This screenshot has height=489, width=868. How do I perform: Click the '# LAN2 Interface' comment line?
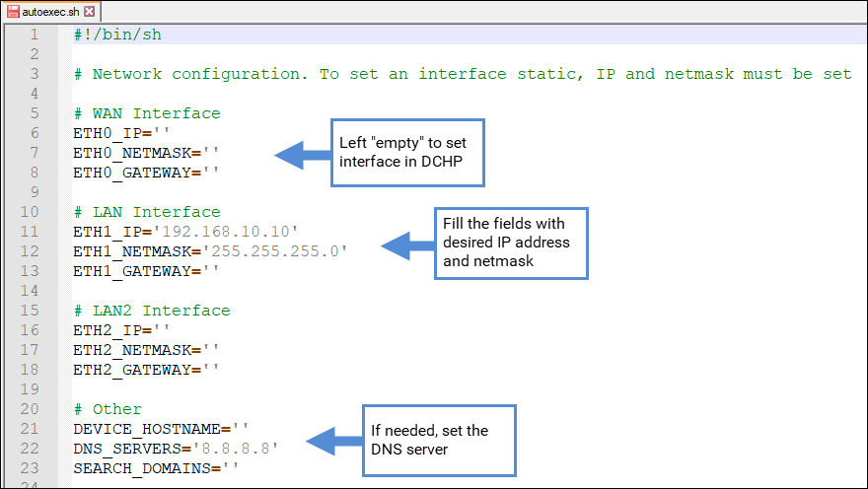[x=152, y=311]
